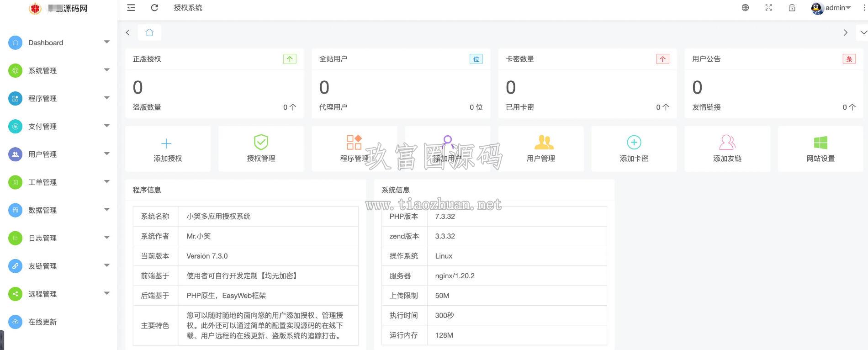Click the green 个 badge on 正版授权
Viewport: 868px width, 350px height.
[x=290, y=59]
